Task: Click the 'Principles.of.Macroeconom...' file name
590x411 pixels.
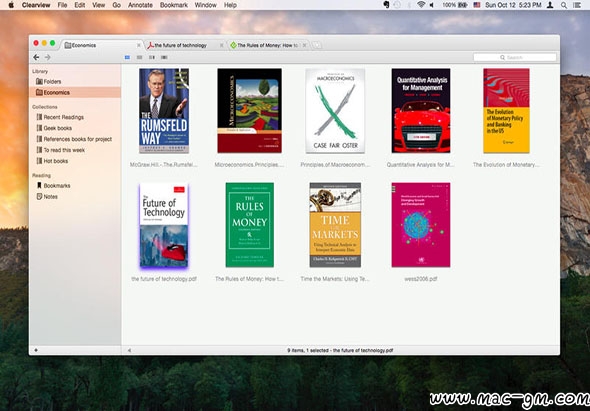Action: [335, 164]
